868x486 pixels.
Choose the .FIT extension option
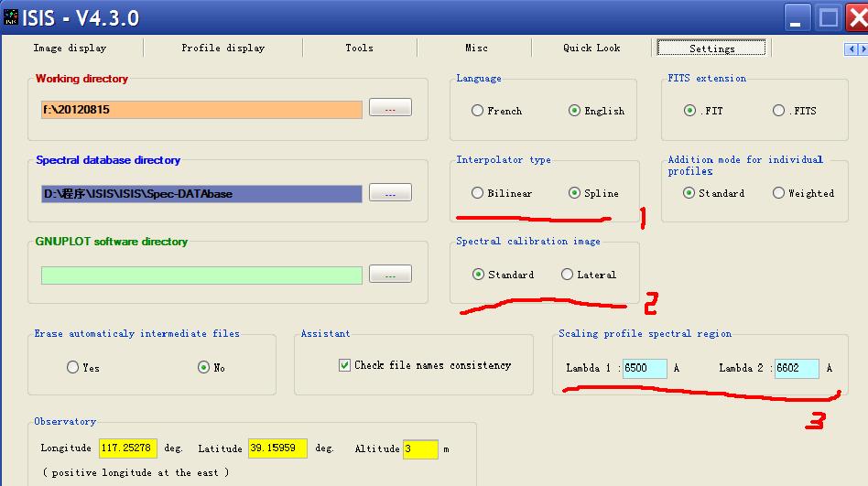coord(689,110)
